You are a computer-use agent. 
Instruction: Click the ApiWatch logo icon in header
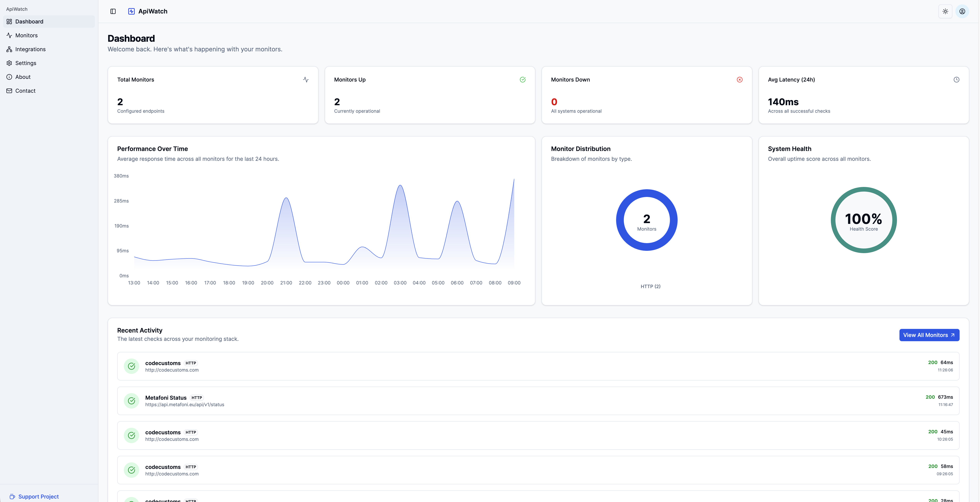131,11
